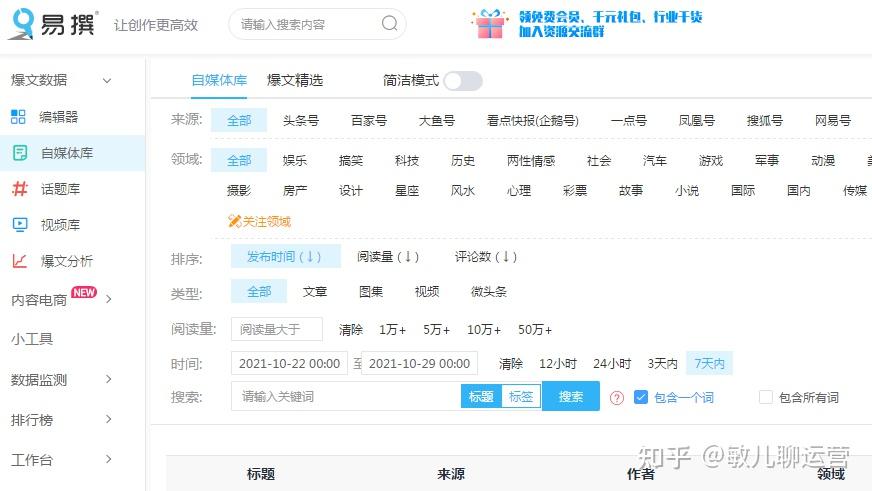Image resolution: width=872 pixels, height=491 pixels.
Task: Click the 易撰 logo icon
Action: pos(23,24)
